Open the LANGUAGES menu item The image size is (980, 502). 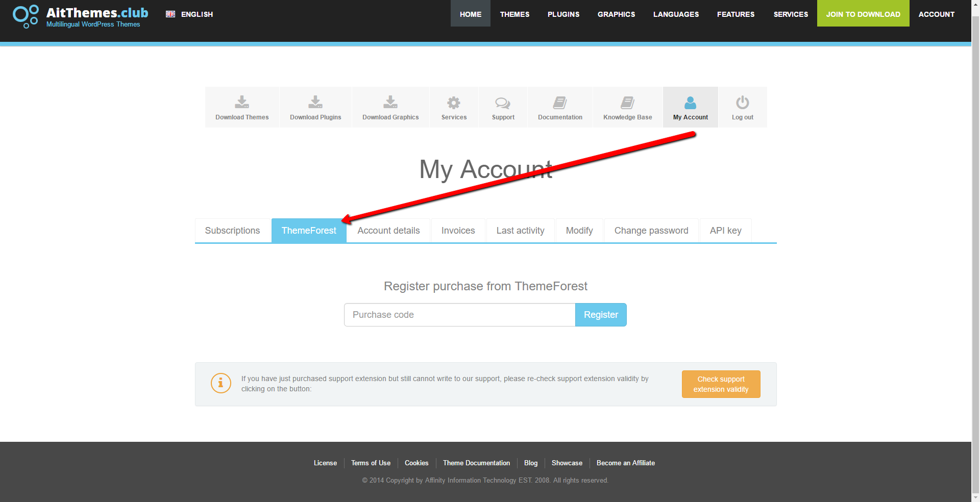tap(676, 14)
